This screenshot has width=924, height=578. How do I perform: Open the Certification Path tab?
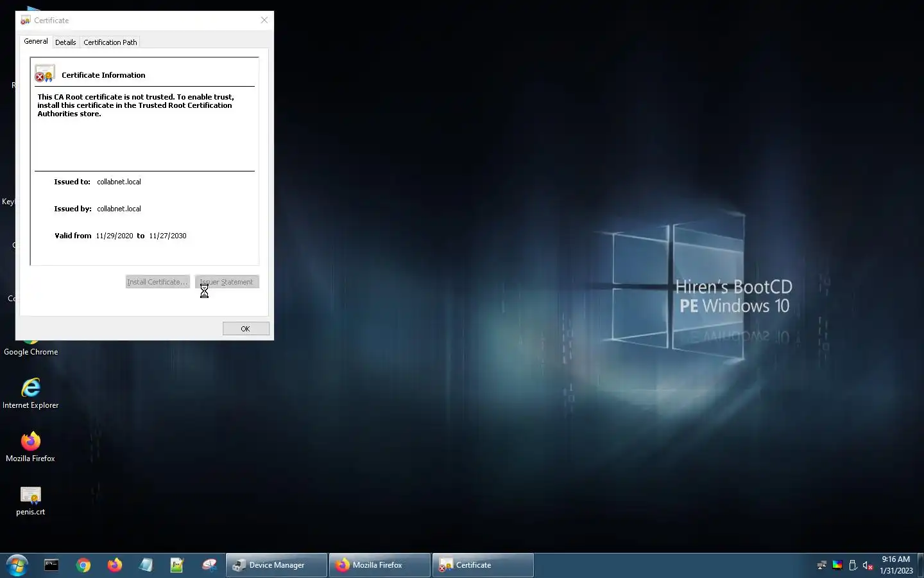tap(110, 42)
